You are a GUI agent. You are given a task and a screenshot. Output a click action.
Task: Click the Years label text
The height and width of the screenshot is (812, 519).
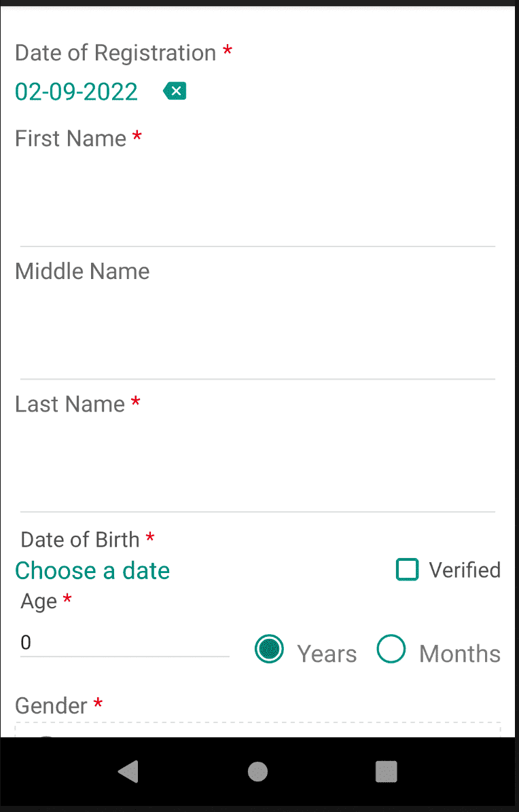(327, 654)
